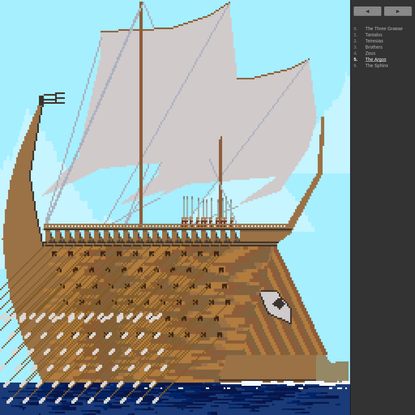Go to The Sphinx chapter

377,66
